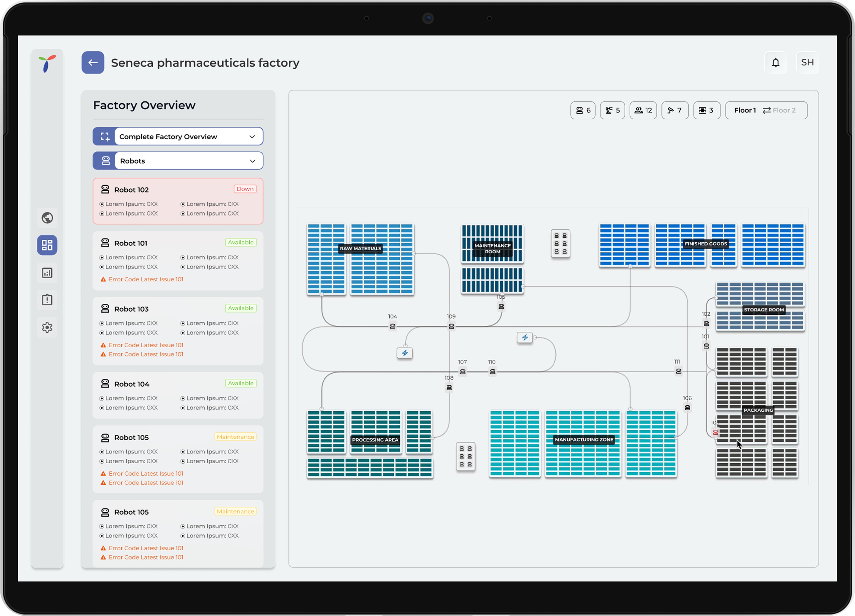This screenshot has width=855, height=616.
Task: Open the settings gear in sidebar
Action: click(47, 327)
